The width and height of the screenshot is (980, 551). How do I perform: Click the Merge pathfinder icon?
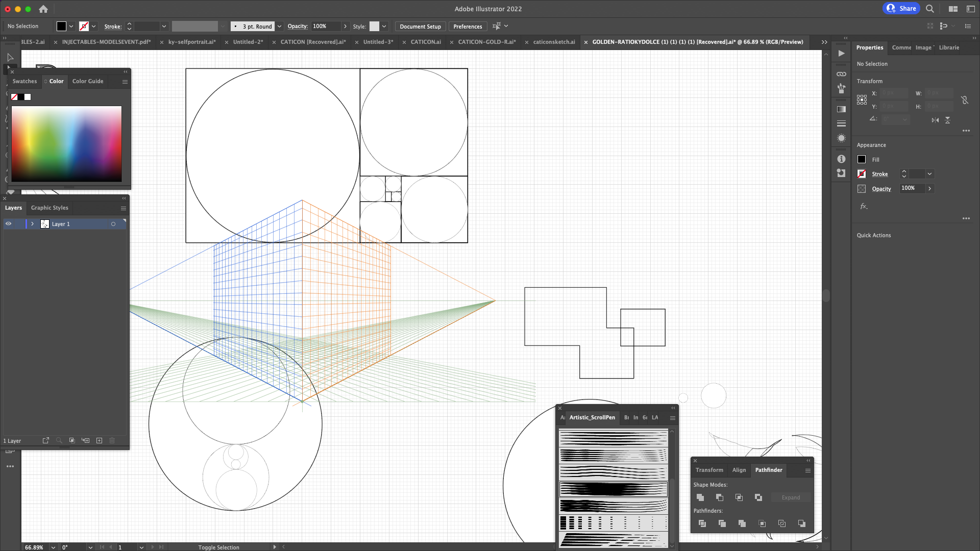click(x=742, y=523)
